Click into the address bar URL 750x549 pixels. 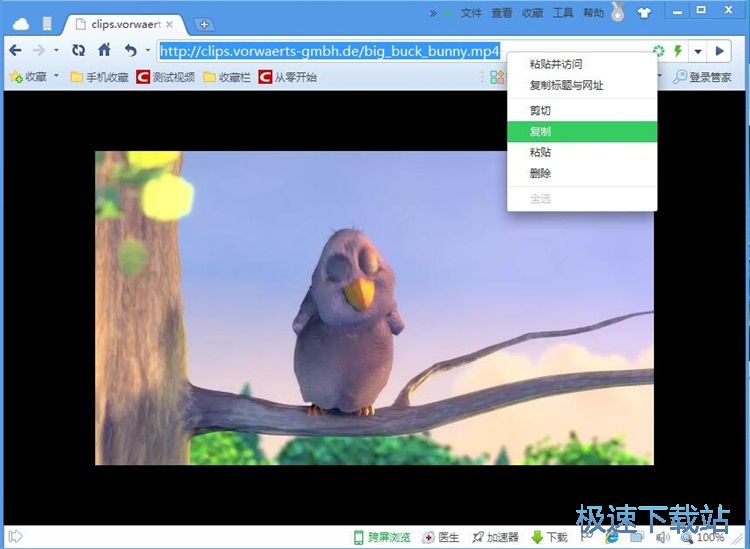pos(330,51)
